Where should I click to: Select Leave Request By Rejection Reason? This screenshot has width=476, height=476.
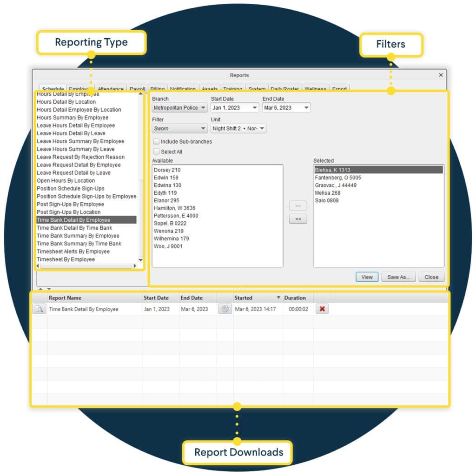coord(81,157)
